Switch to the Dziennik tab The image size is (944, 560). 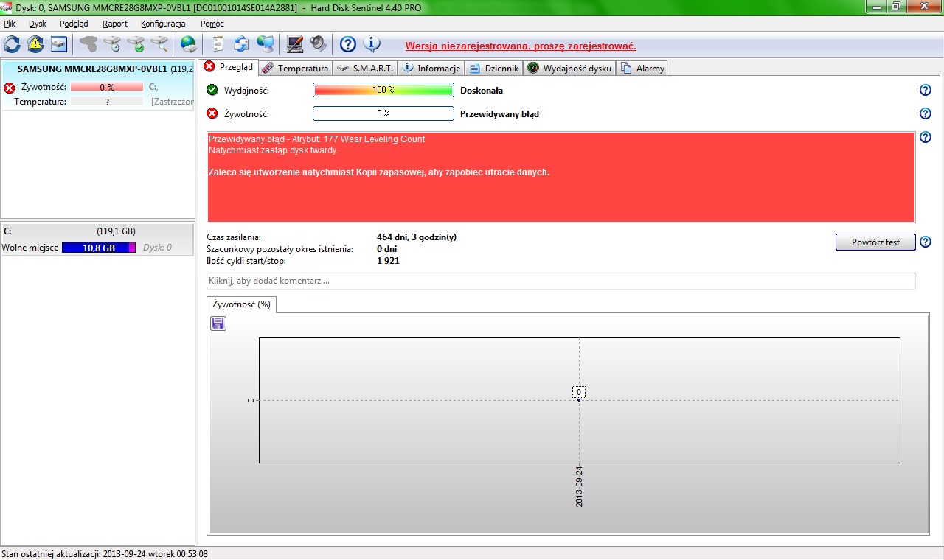pyautogui.click(x=494, y=68)
